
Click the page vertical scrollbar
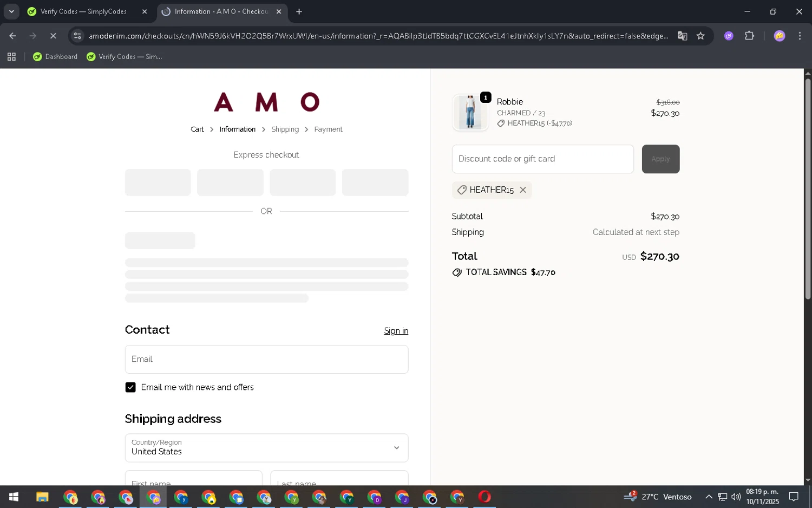808,189
